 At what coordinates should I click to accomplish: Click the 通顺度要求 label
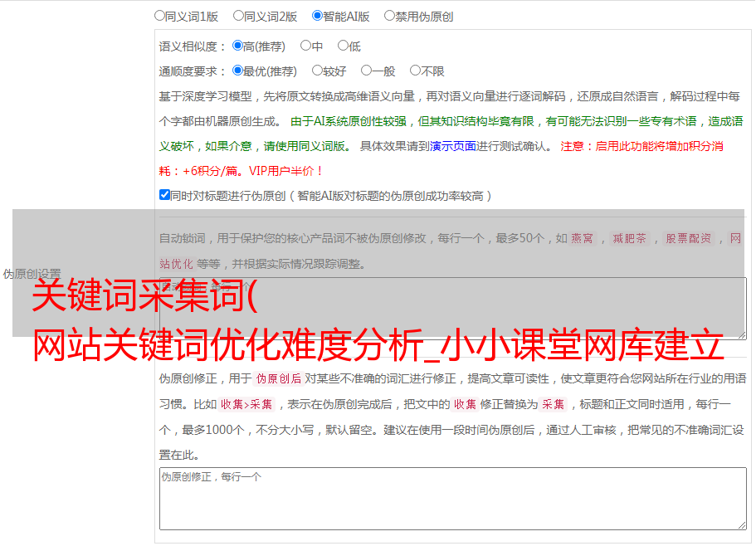(193, 71)
